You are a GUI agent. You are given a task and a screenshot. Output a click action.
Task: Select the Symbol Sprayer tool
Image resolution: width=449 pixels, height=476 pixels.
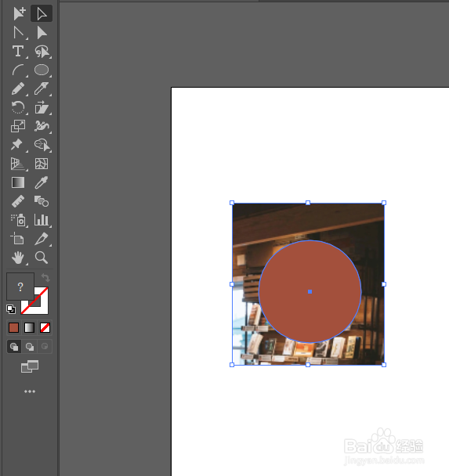(x=18, y=220)
